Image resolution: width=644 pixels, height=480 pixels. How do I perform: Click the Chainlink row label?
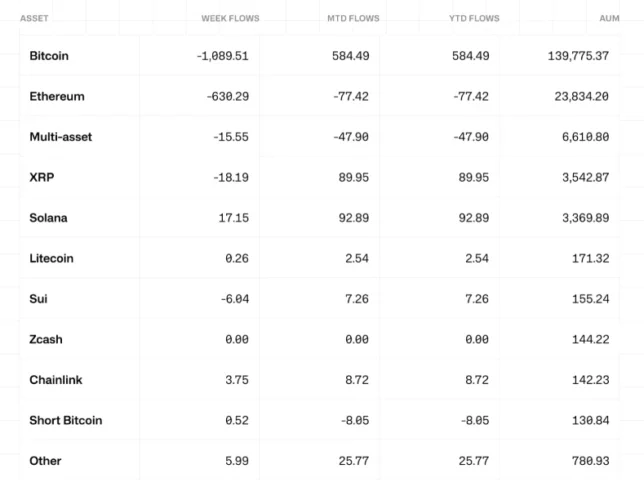[x=55, y=380]
